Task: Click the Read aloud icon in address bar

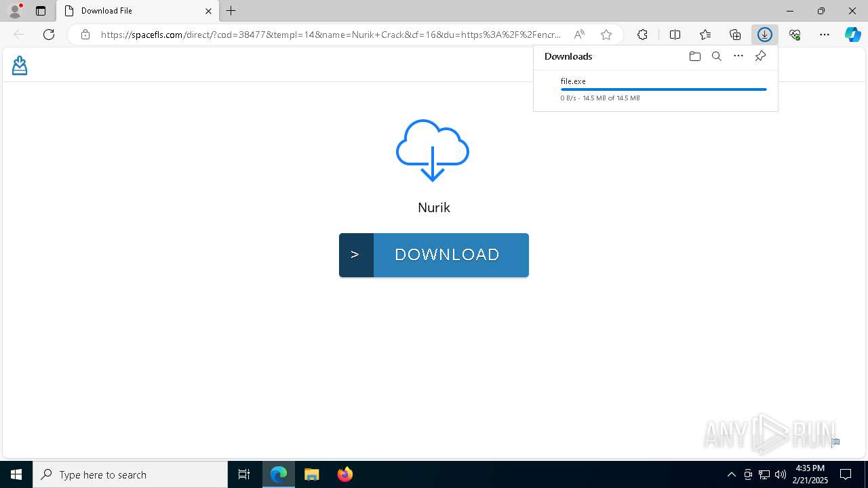Action: 579,35
